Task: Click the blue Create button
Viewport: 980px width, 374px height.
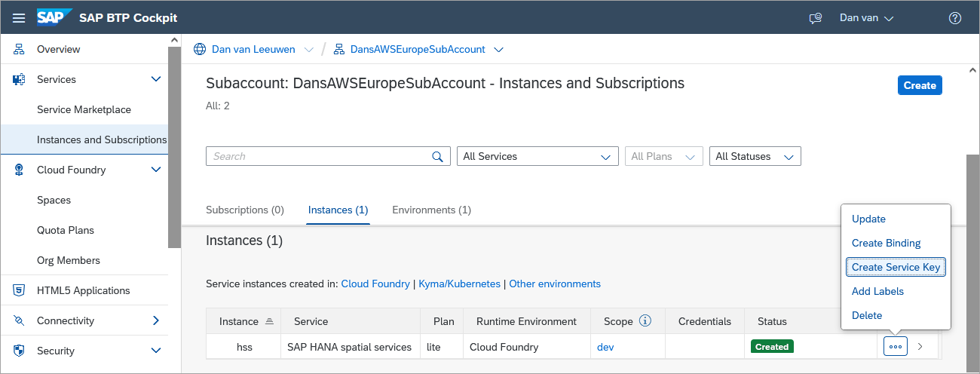Action: (x=920, y=85)
